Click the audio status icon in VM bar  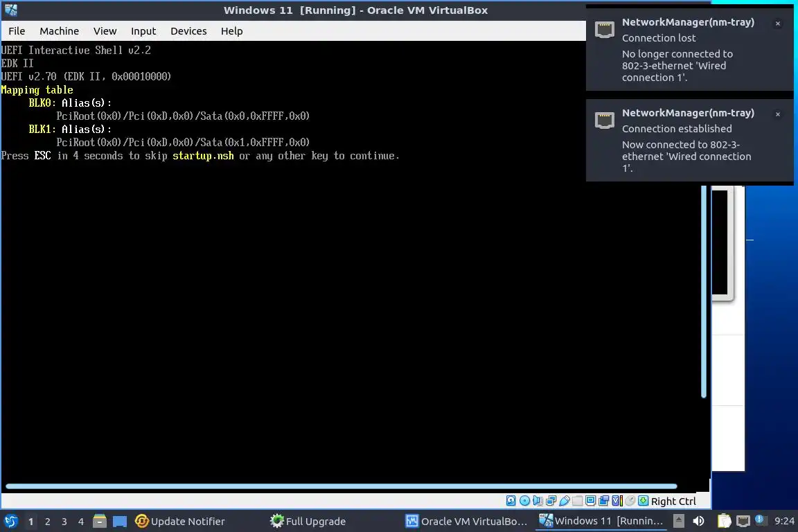click(538, 500)
